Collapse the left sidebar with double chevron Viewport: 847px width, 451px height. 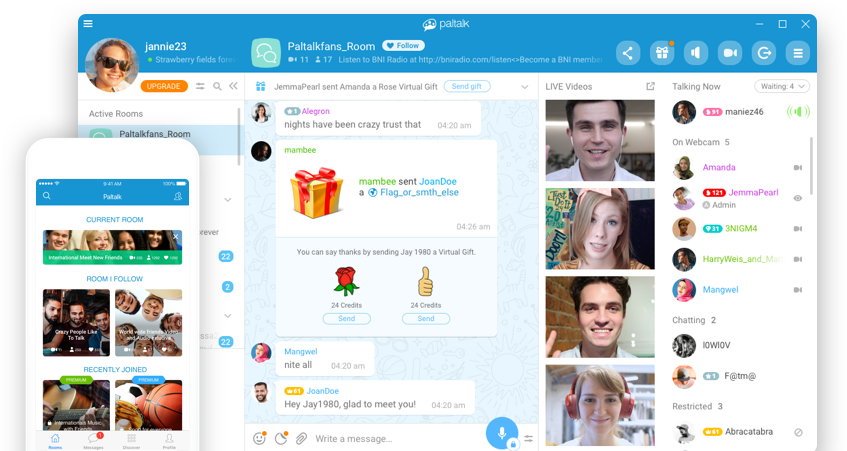[234, 87]
